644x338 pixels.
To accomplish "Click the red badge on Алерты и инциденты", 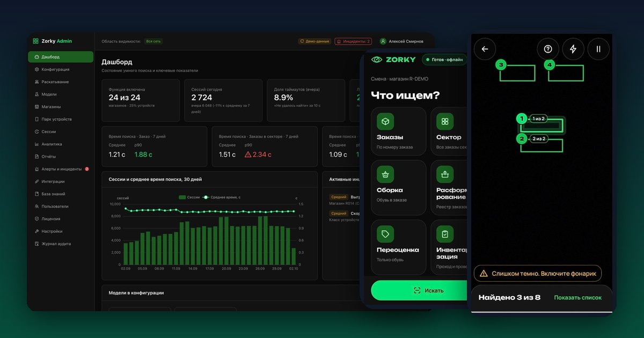I will (87, 169).
